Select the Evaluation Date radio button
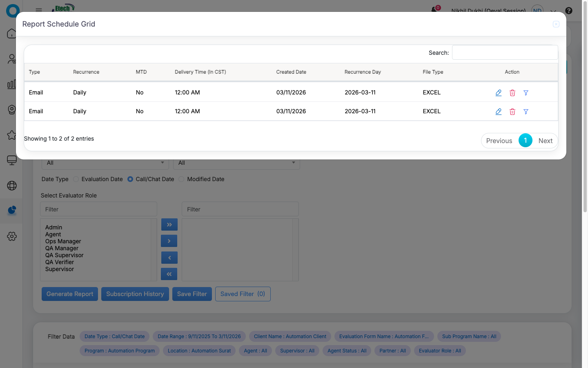This screenshot has width=588, height=368. [76, 179]
